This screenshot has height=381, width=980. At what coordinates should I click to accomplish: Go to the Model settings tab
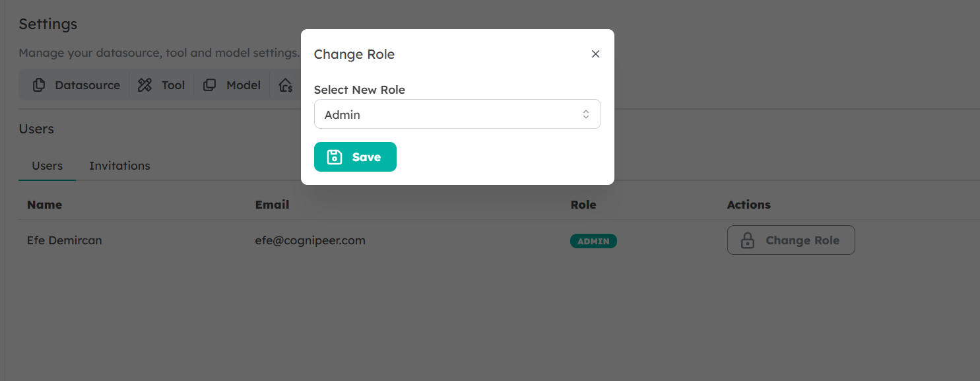point(244,85)
